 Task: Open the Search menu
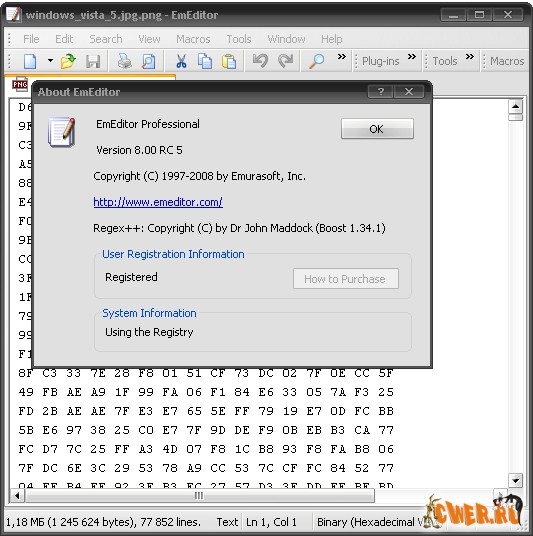pos(106,39)
